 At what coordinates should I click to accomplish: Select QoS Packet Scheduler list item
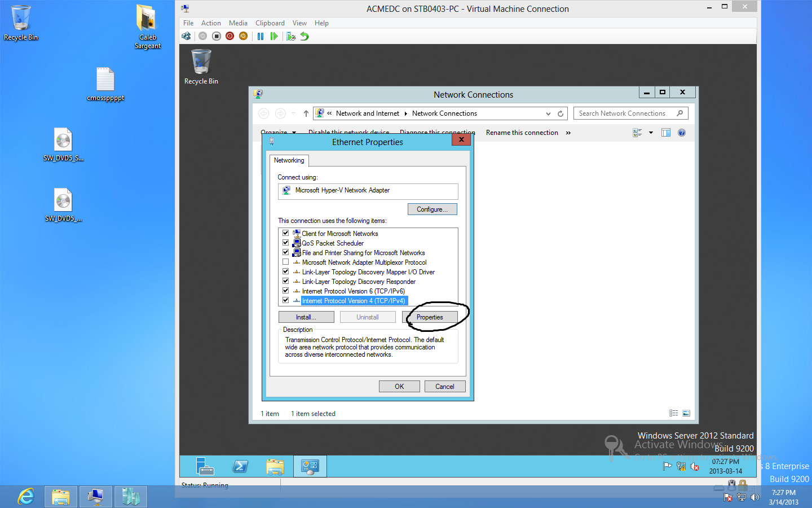(333, 243)
